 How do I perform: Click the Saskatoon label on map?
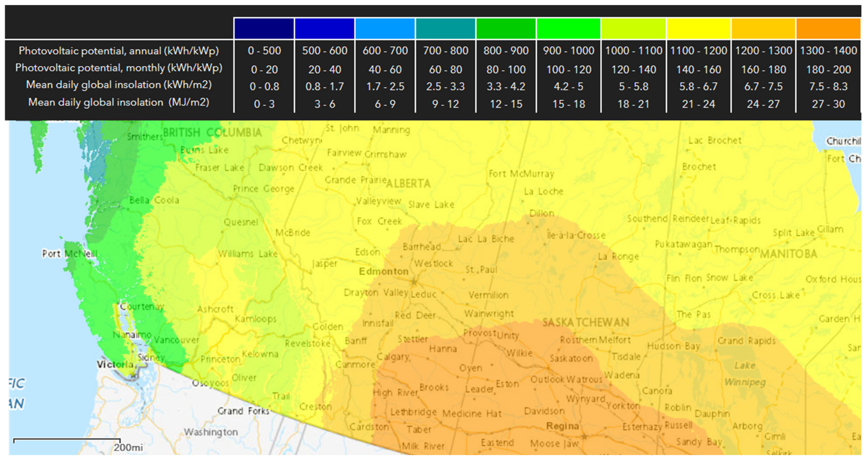571,358
